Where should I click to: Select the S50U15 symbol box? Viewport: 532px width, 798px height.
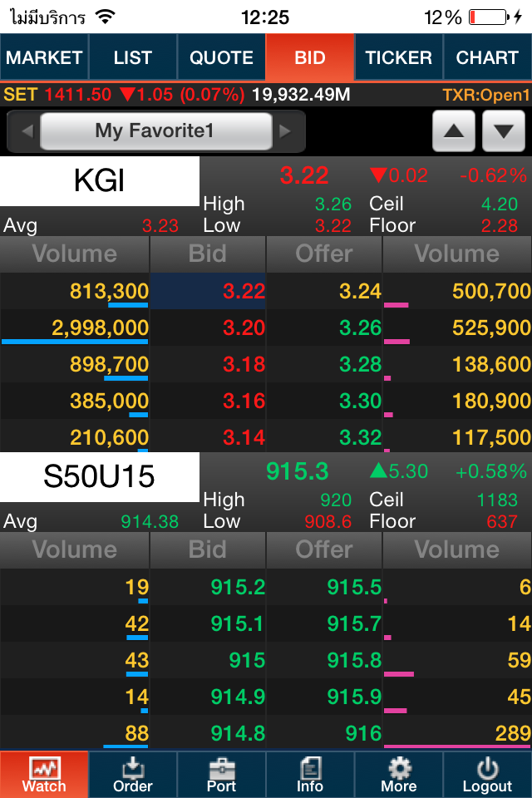pyautogui.click(x=100, y=476)
